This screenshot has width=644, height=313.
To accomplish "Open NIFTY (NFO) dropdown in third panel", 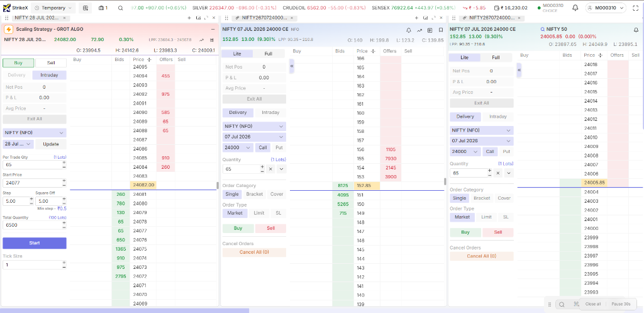I will (x=481, y=130).
